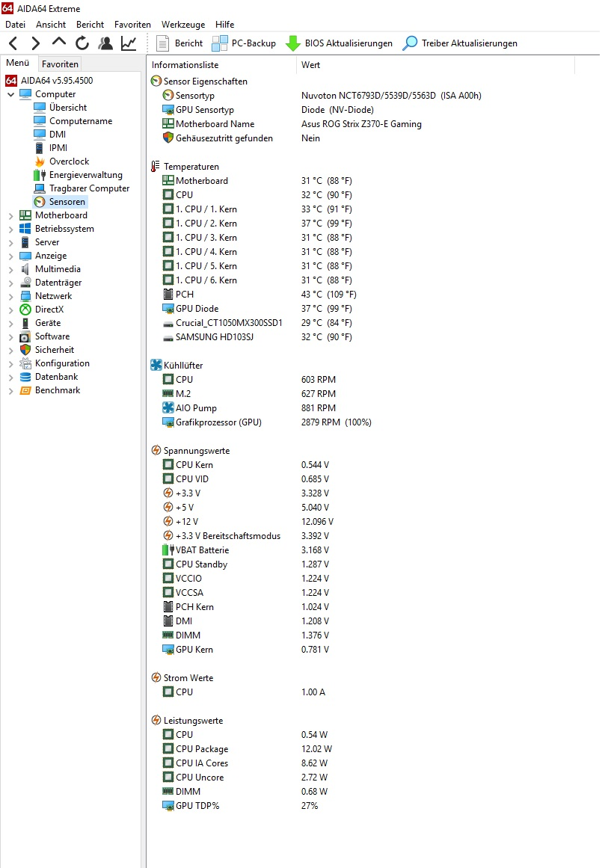
Task: Click the Geräte icon in tree
Action: pyautogui.click(x=25, y=323)
